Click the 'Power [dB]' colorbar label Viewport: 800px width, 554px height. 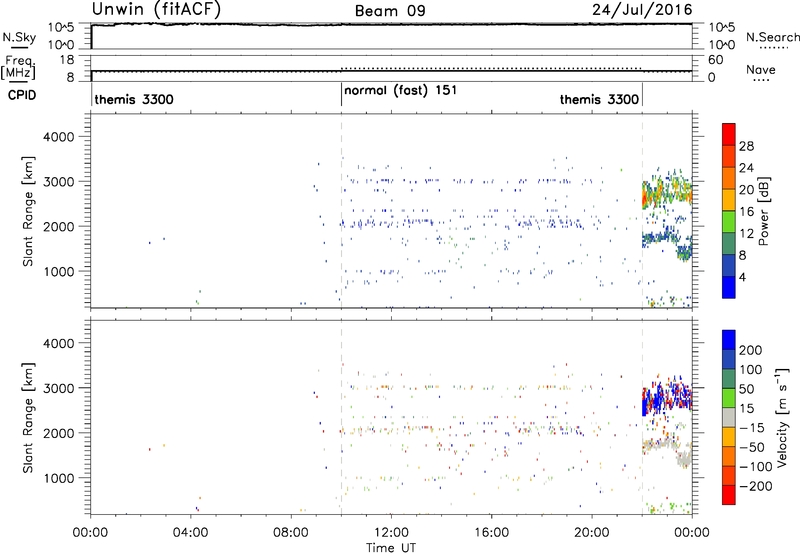763,211
